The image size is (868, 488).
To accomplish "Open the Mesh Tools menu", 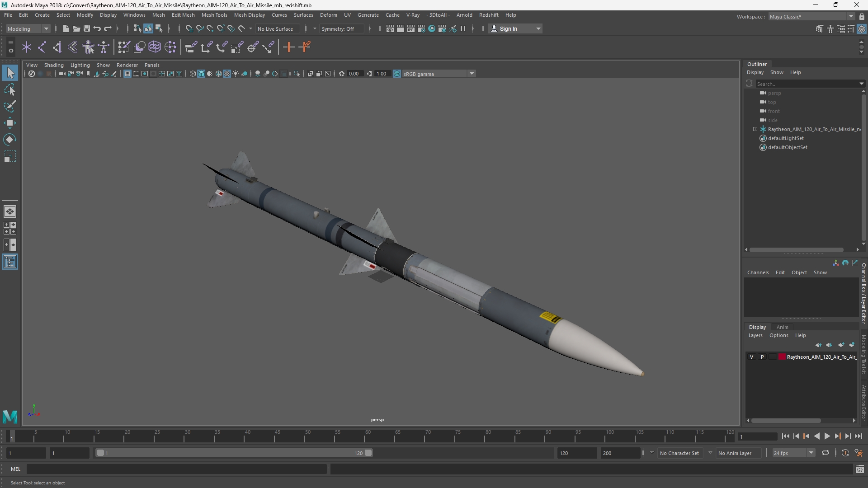I will (x=214, y=15).
